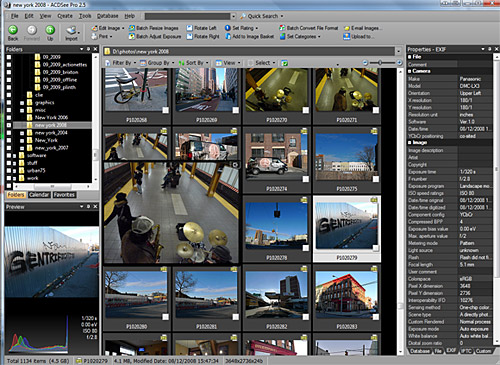
Task: Click E-mail Images
Action: 363,28
